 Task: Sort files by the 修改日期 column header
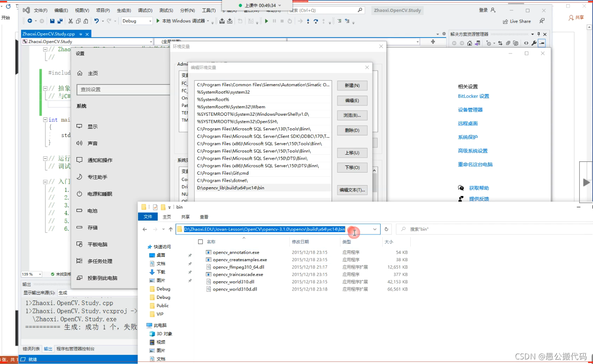coord(300,242)
